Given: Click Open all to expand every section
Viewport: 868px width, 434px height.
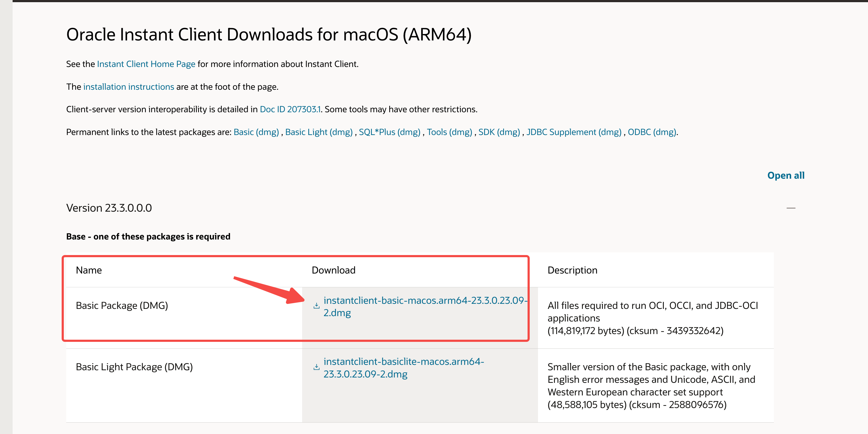Looking at the screenshot, I should coord(786,175).
